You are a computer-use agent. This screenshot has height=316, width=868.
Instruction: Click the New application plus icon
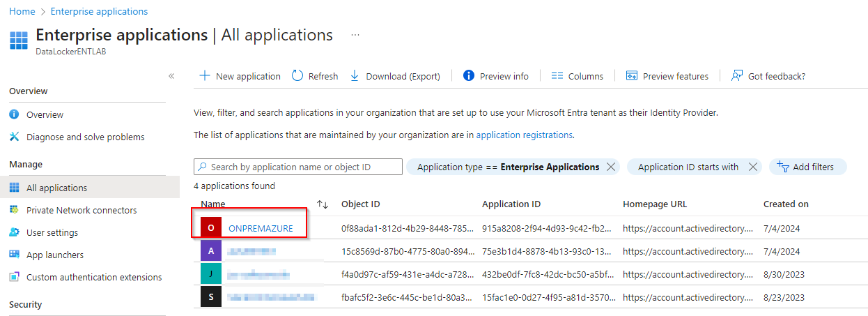(x=205, y=76)
